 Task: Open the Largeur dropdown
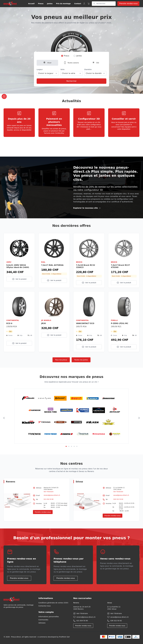click(47, 73)
